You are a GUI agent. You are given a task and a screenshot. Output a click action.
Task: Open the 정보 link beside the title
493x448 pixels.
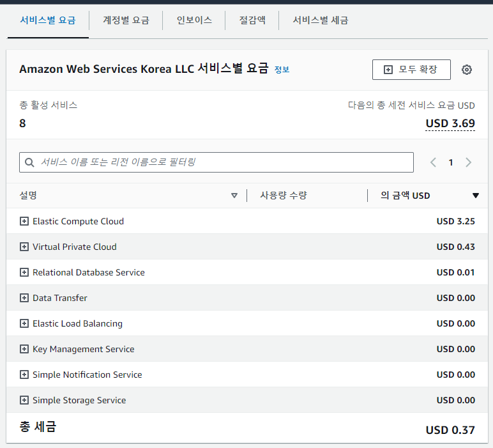[282, 70]
